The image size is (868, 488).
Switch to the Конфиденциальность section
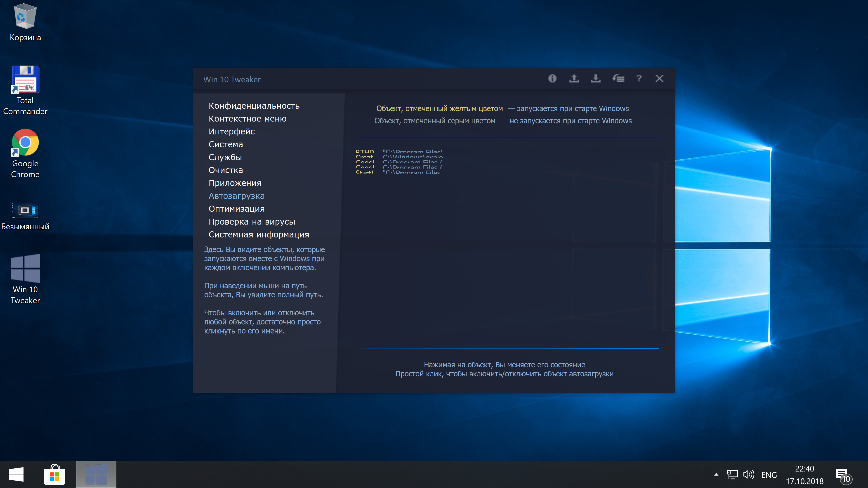[x=254, y=106]
